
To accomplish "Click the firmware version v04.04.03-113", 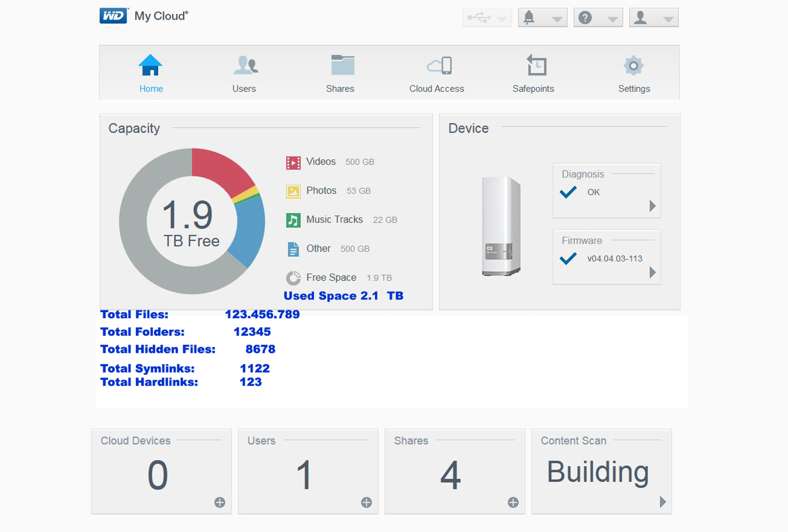I will click(615, 259).
